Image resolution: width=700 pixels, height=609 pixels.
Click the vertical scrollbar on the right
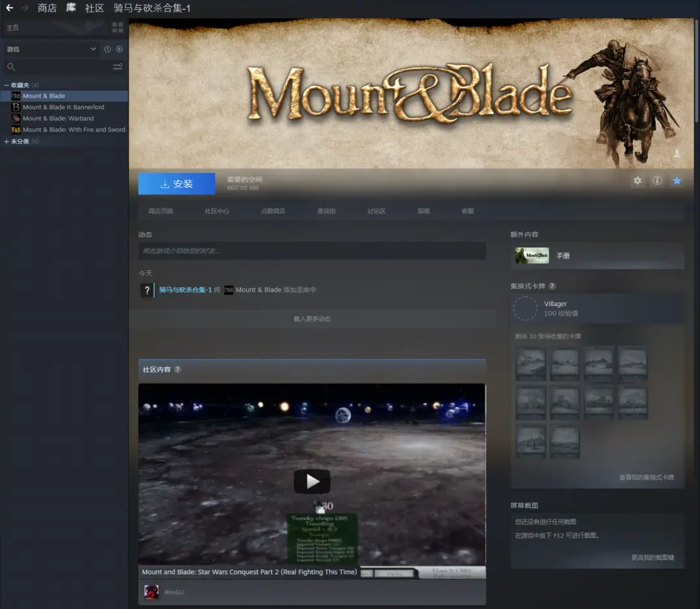click(696, 71)
